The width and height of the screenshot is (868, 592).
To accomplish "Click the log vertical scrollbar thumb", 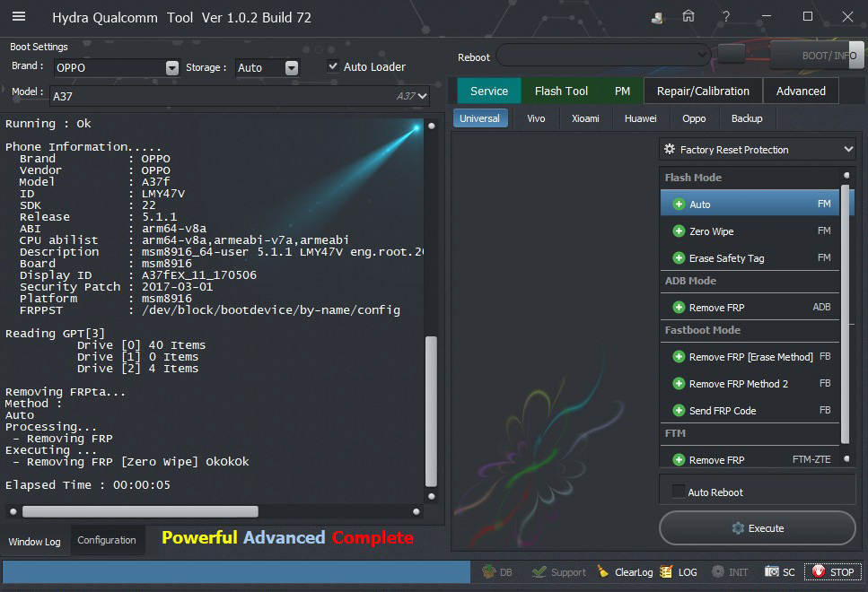I will click(x=431, y=411).
